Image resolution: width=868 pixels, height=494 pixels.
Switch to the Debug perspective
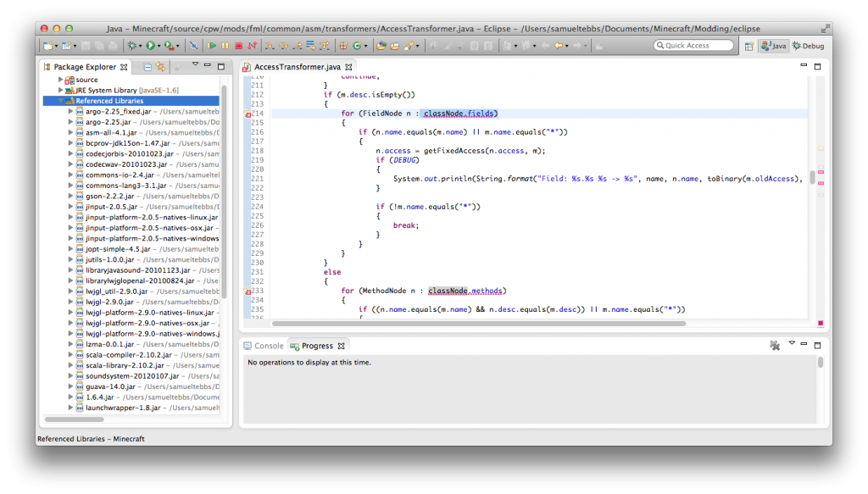808,46
